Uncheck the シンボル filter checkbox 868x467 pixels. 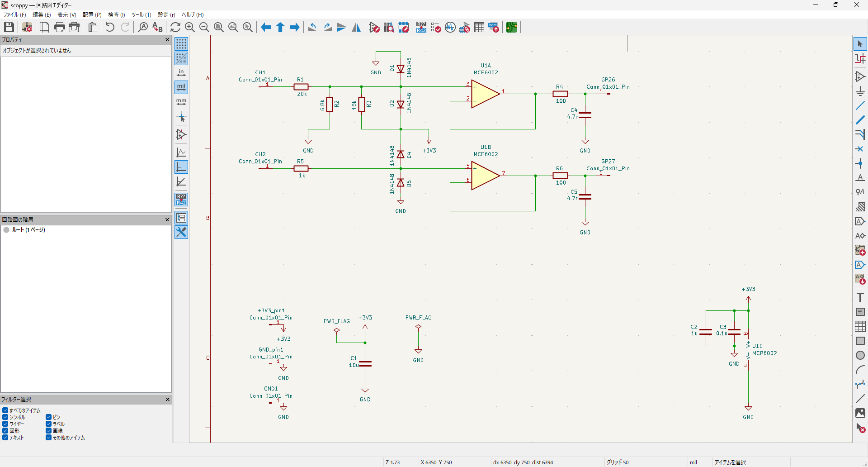pos(5,417)
